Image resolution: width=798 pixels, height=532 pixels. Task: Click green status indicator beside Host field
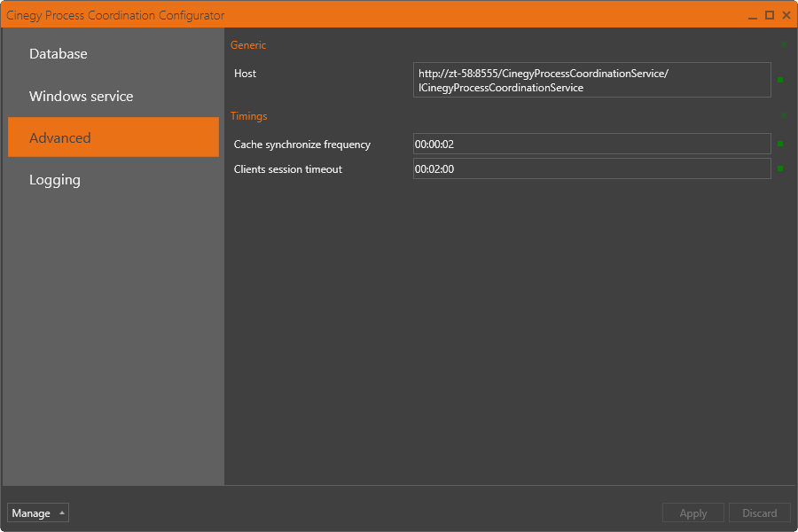click(x=780, y=80)
